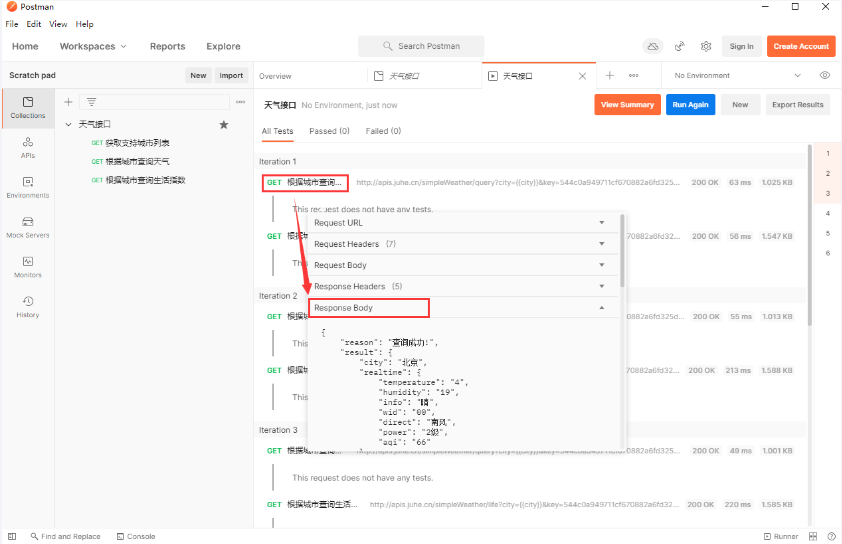Open the Mock Servers sidebar panel
842x544 pixels.
point(28,227)
